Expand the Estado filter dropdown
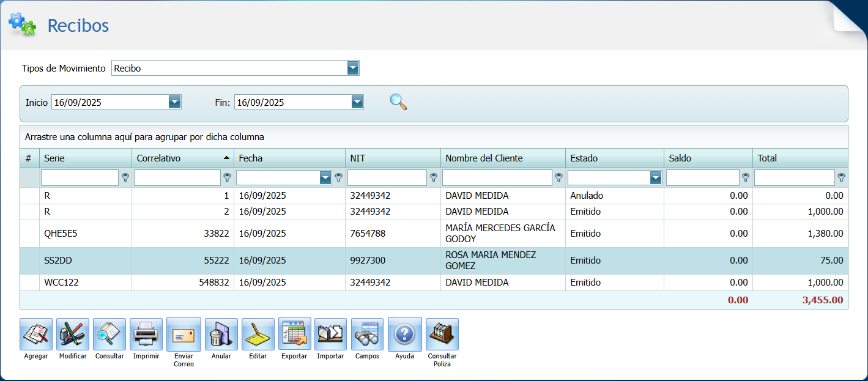Screen dimensions: 868x381 tap(656, 178)
